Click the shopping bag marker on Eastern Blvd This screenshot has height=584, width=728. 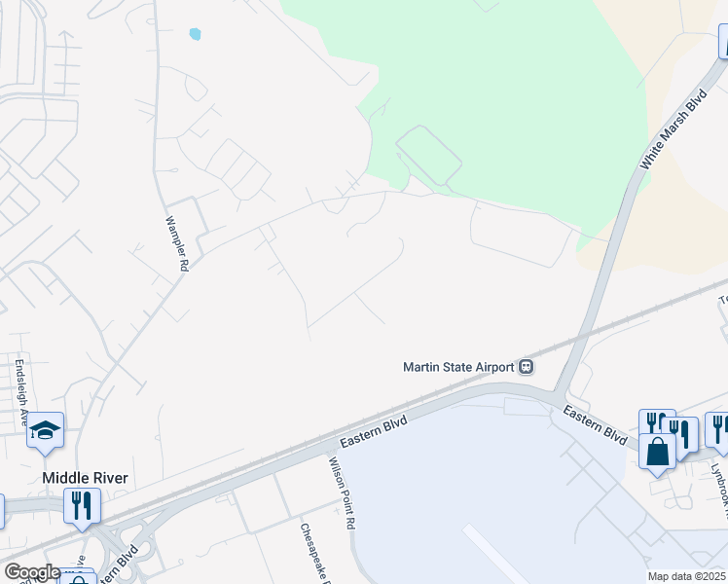click(657, 454)
